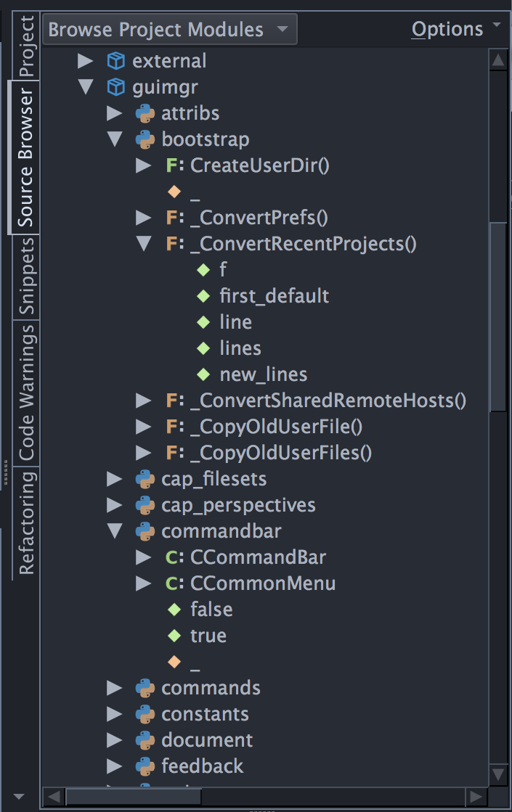The height and width of the screenshot is (812, 512).
Task: Switch to the Project tab
Action: click(26, 46)
